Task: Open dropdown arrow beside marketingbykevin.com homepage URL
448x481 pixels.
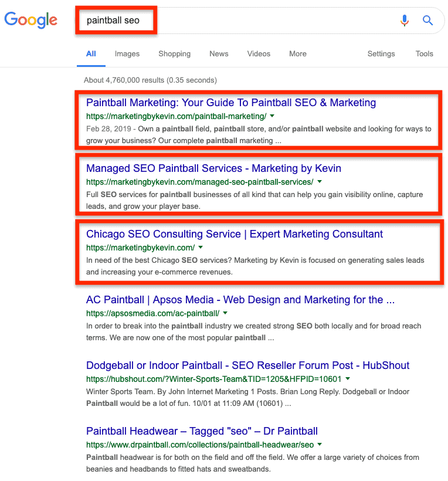Action: click(201, 248)
